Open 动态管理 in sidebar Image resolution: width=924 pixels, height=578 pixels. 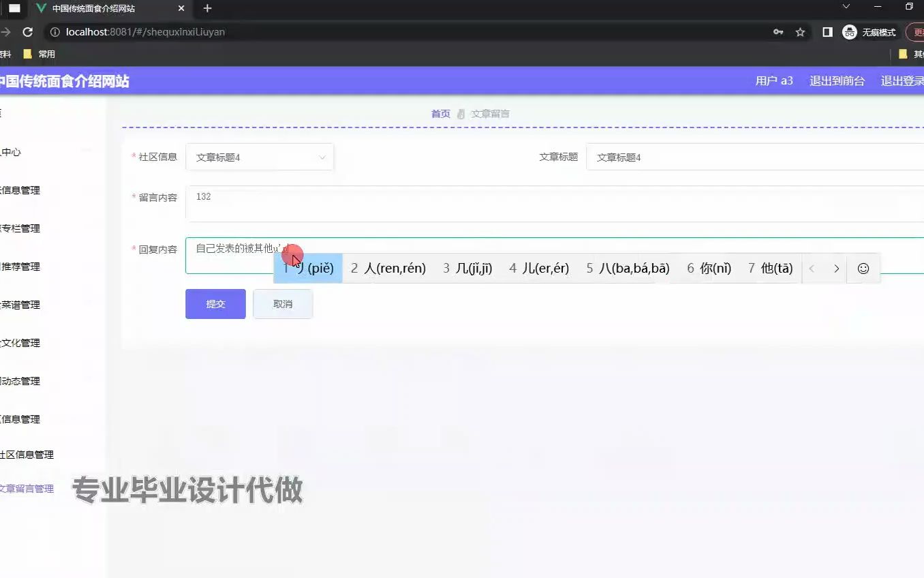coord(20,381)
